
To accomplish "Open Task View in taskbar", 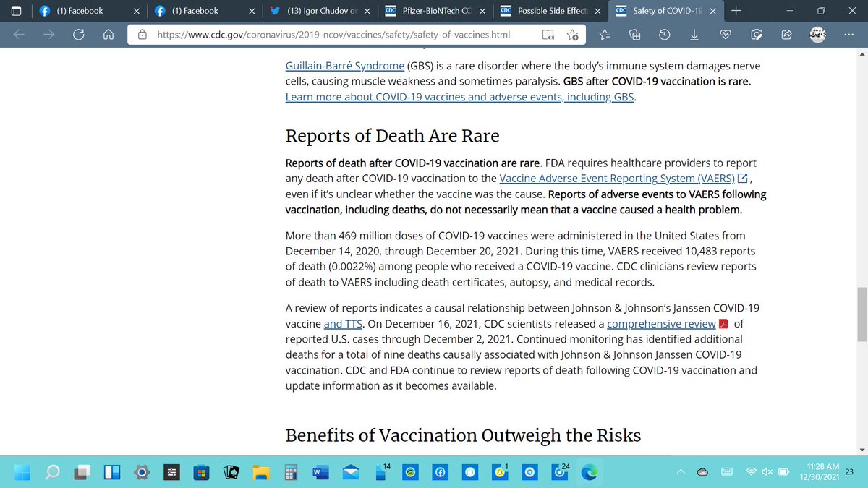I will pos(82,473).
